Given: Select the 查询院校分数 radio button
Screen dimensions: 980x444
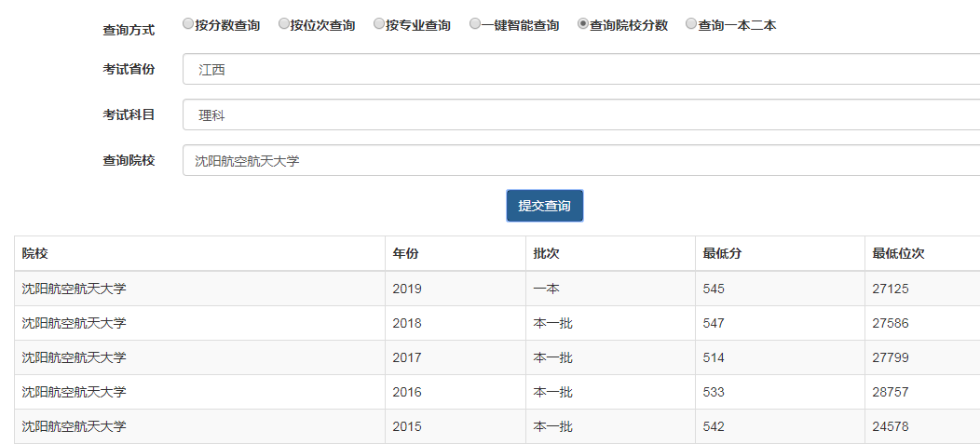Looking at the screenshot, I should [583, 24].
